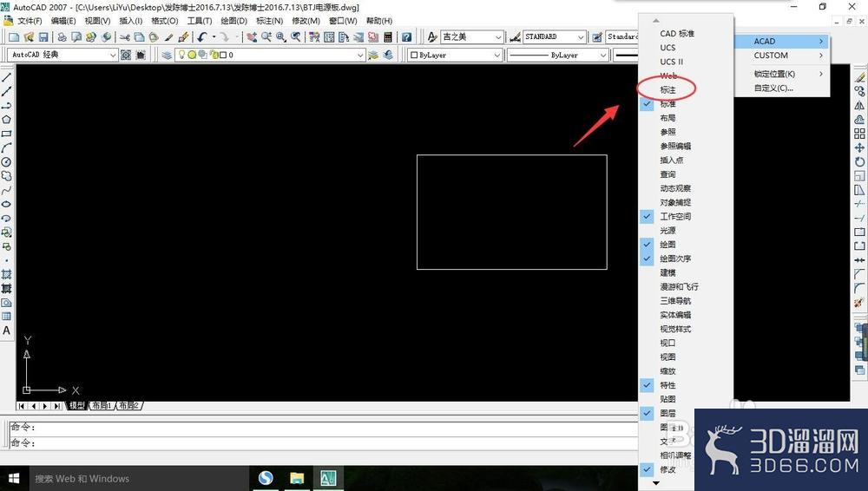This screenshot has width=868, height=491.
Task: Switch to the 布局2 layout tab
Action: pos(129,406)
